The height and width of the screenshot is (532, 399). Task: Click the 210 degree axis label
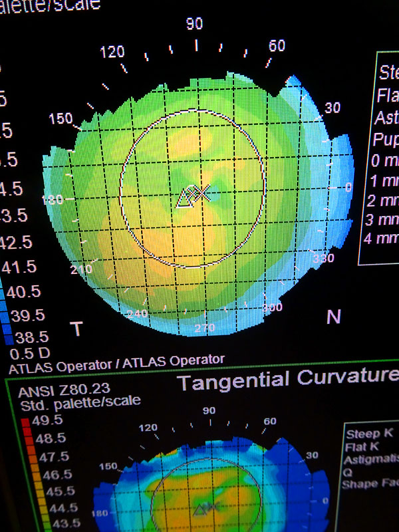click(x=81, y=269)
